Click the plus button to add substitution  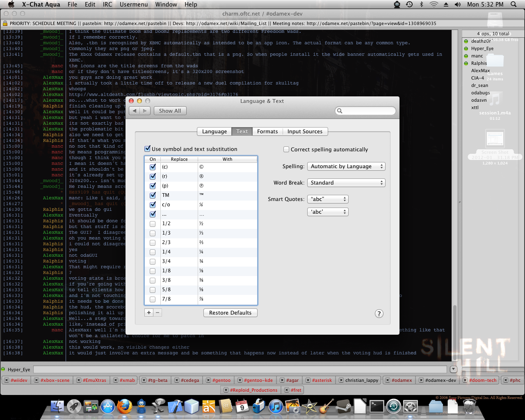[x=149, y=313]
